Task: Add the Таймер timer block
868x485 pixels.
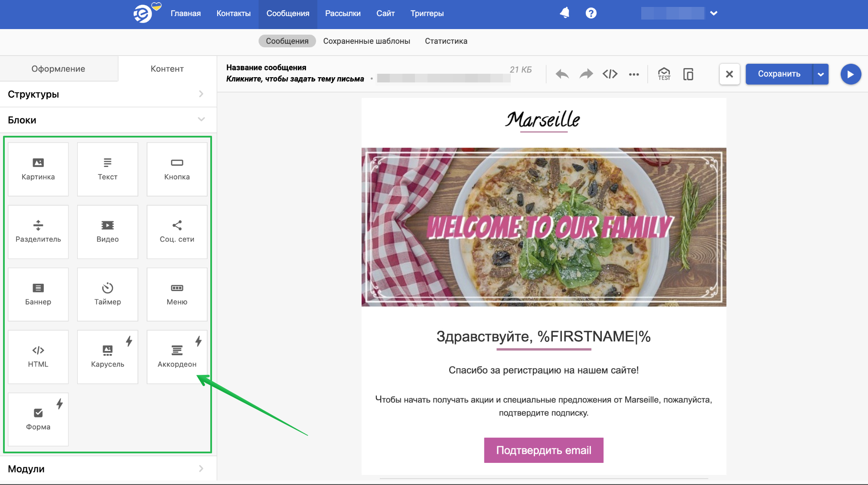Action: (x=108, y=294)
